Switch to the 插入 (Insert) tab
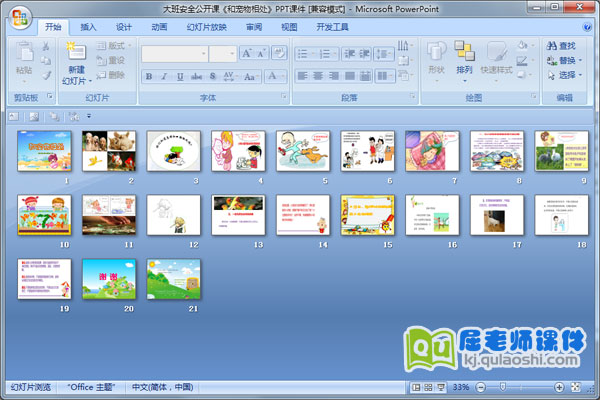Image resolution: width=600 pixels, height=400 pixels. pos(89,28)
